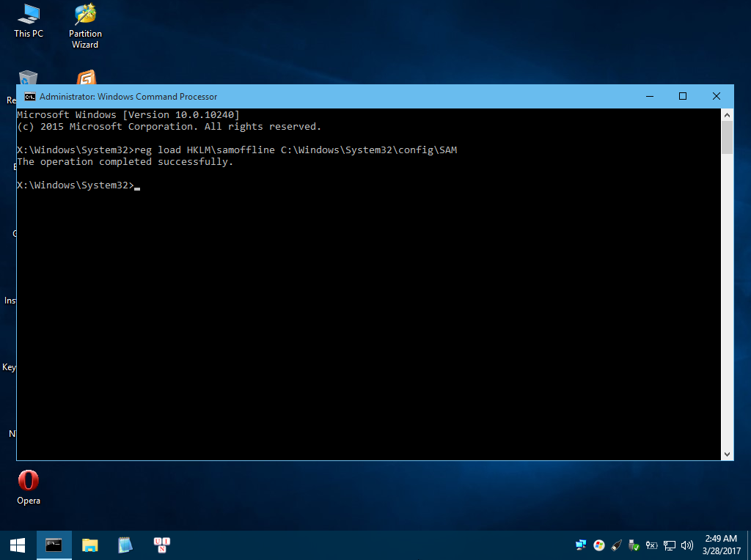
Task: Maximize the Command Processor window
Action: pyautogui.click(x=683, y=96)
